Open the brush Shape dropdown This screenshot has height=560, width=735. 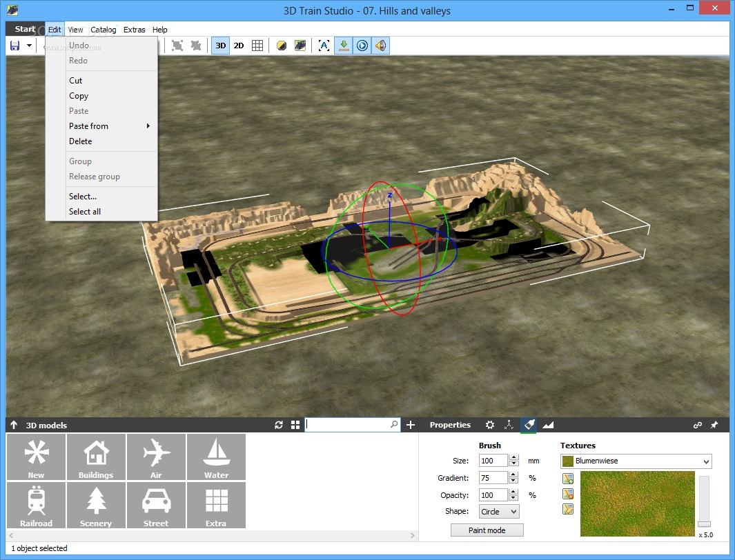[499, 511]
